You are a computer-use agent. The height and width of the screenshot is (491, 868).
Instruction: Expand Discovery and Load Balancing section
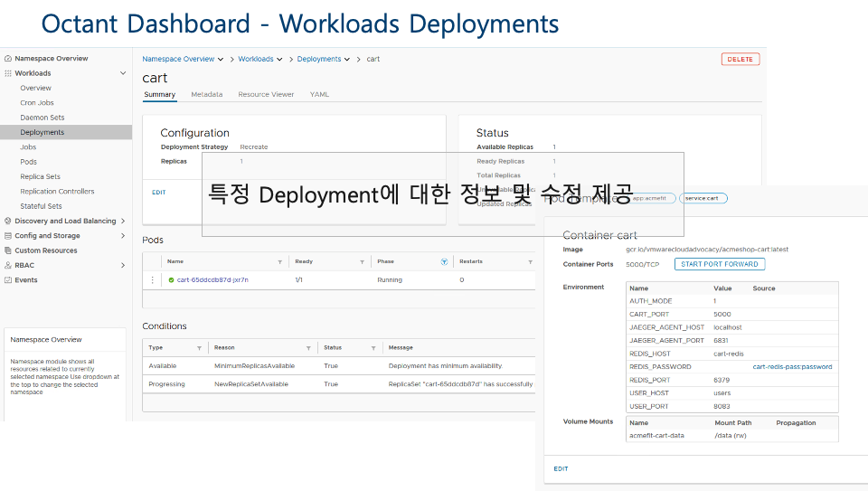[x=123, y=221]
